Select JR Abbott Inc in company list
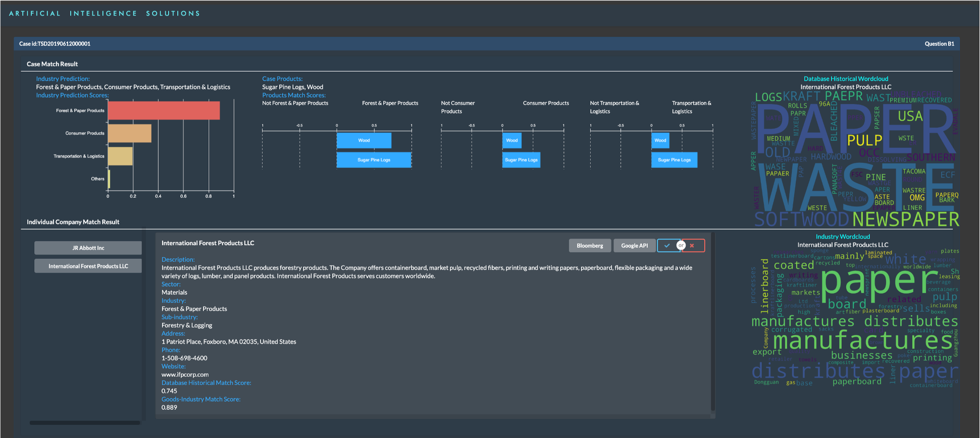980x438 pixels. click(x=88, y=248)
